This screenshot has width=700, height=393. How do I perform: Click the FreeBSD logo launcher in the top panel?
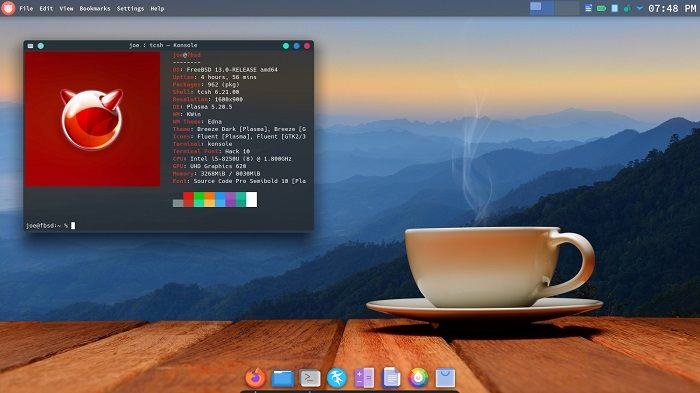point(8,8)
